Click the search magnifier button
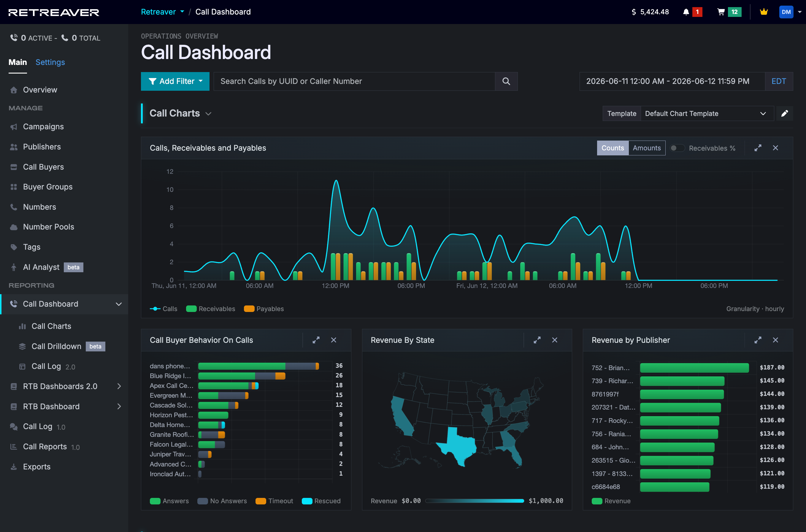This screenshot has width=806, height=532. click(x=506, y=81)
